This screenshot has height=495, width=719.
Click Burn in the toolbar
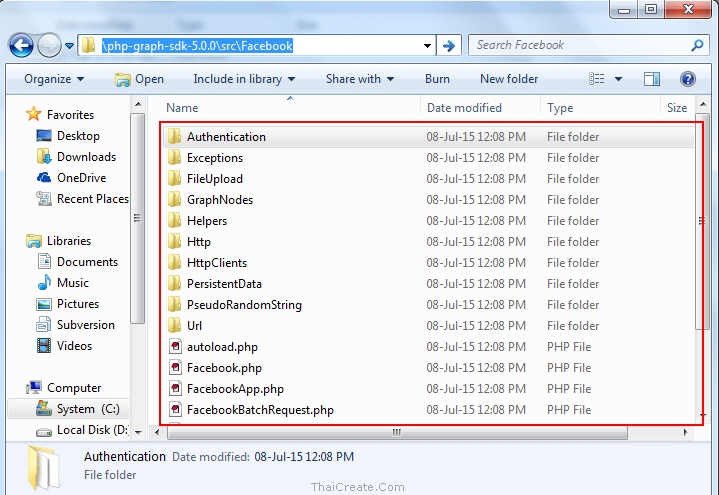tap(437, 79)
